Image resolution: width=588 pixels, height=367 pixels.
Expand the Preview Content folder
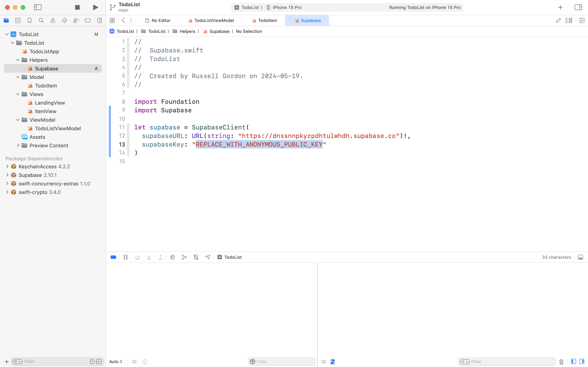click(x=18, y=145)
